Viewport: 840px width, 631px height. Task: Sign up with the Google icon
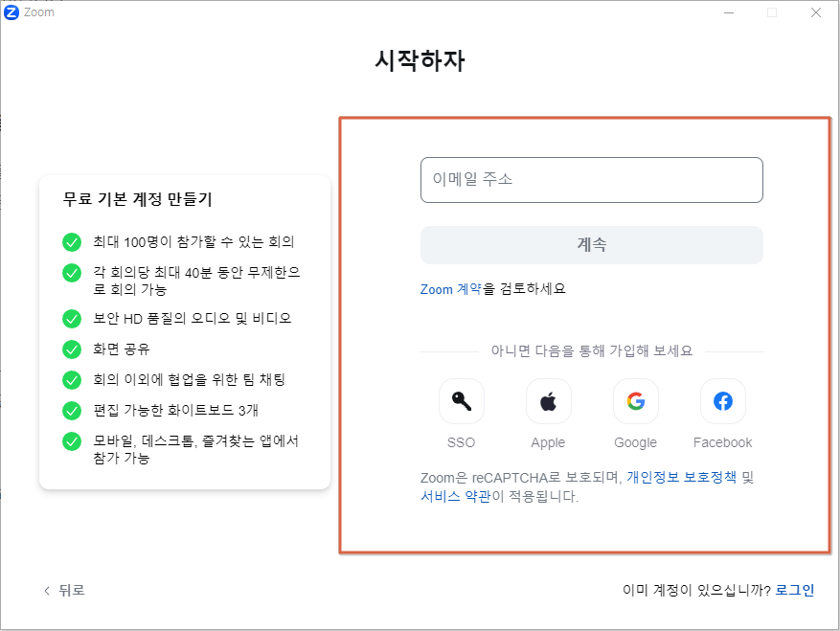[x=636, y=401]
